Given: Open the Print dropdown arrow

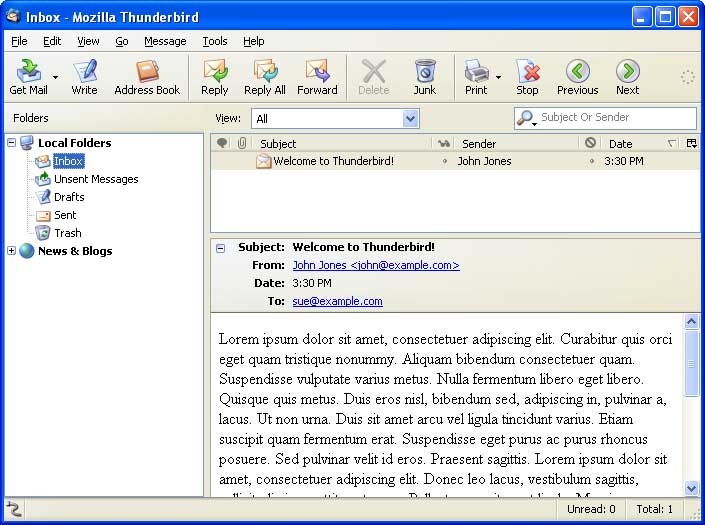Looking at the screenshot, I should click(x=498, y=77).
